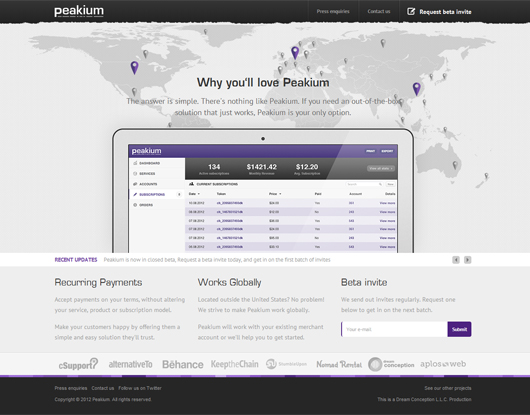Screen dimensions: 530x415
Task: Click the purple map pin over North America
Action: [x=135, y=68]
